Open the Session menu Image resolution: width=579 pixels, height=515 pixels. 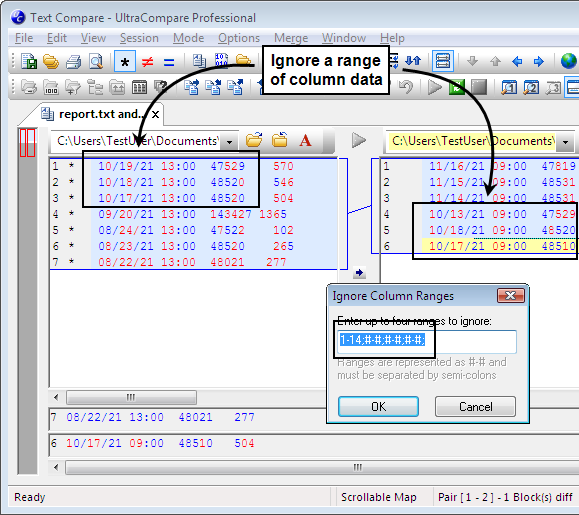pyautogui.click(x=139, y=38)
